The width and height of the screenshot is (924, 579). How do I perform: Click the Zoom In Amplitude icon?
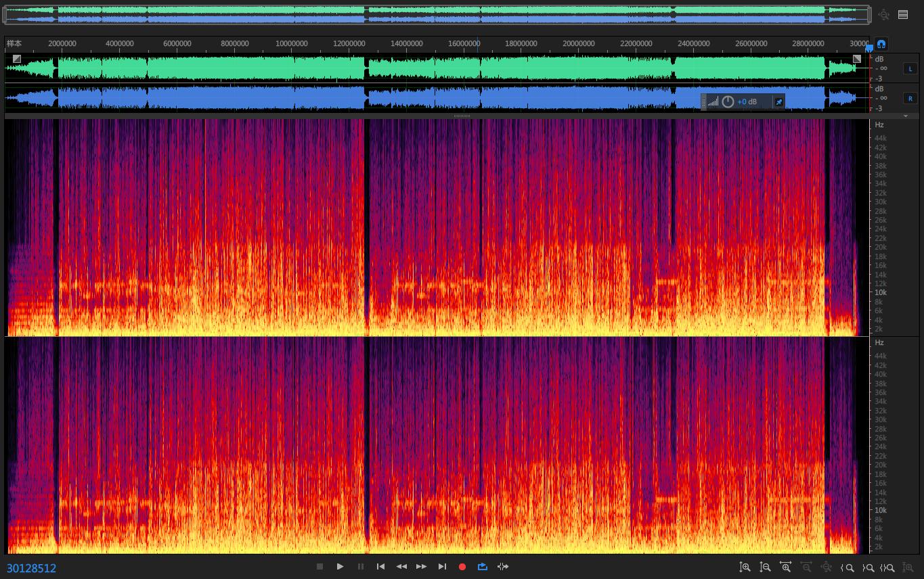(745, 568)
